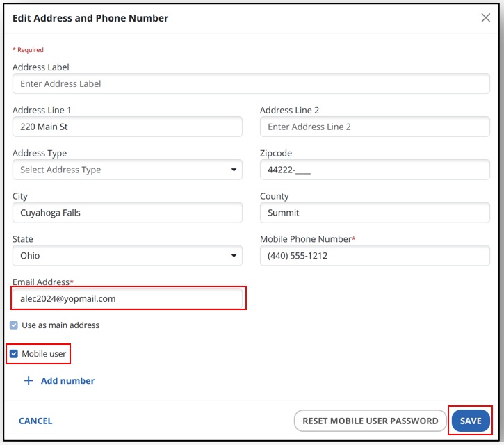Click the City field with Cuyahoga Falls

tap(127, 213)
